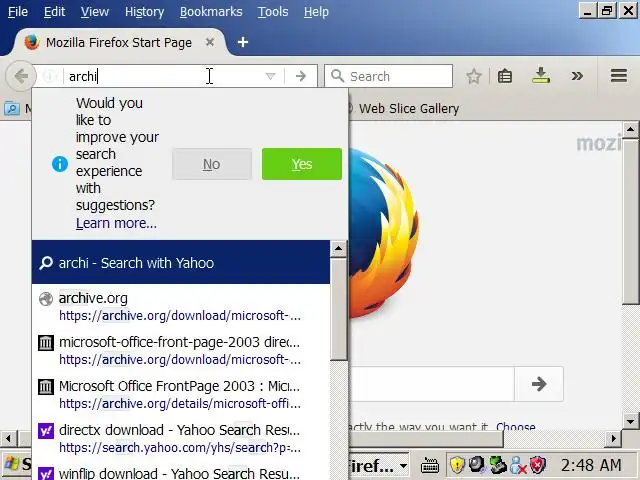Viewport: 640px width, 480px height.
Task: Select archi - Search with Yahoo
Action: pyautogui.click(x=181, y=262)
